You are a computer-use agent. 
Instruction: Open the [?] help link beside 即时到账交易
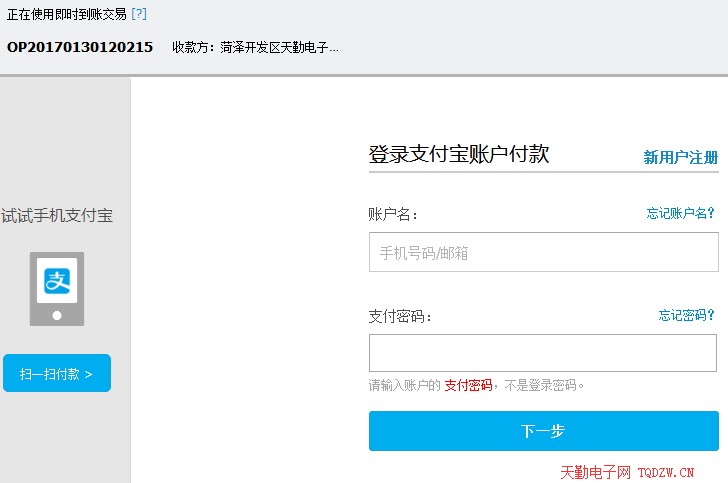coord(139,14)
